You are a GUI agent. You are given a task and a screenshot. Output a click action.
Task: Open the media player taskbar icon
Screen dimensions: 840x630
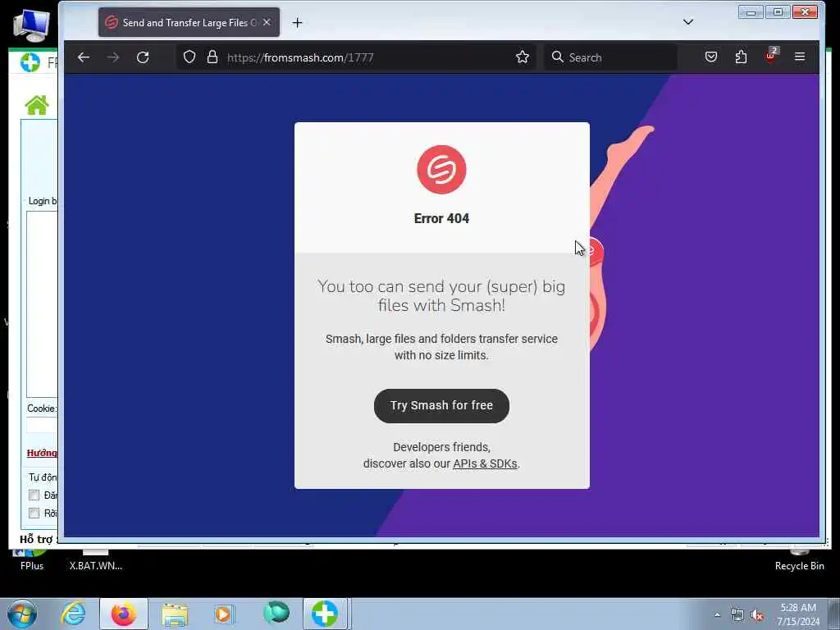[224, 614]
